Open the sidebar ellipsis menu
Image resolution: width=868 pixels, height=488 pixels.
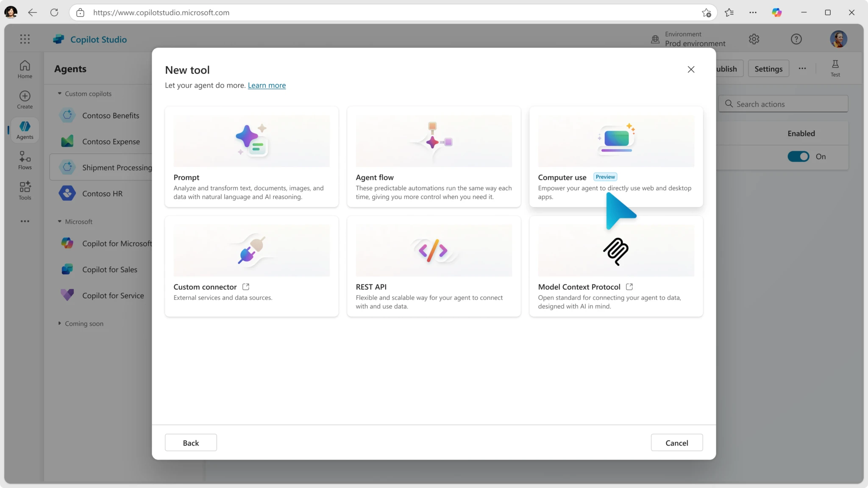coord(25,221)
